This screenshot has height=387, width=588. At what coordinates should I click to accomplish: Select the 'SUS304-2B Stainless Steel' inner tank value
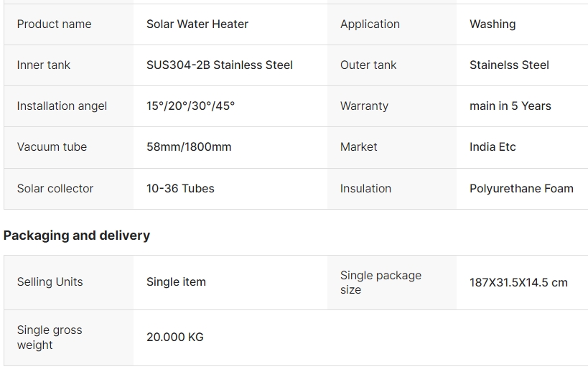[x=220, y=65]
